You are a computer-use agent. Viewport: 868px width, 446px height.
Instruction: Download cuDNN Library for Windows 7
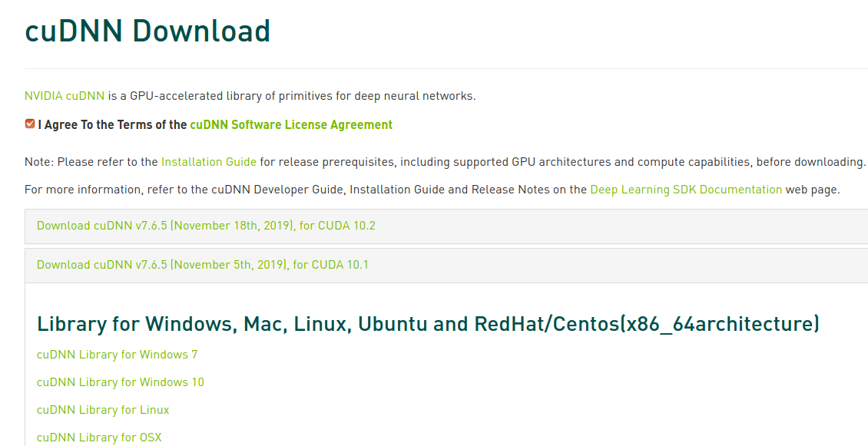point(117,354)
